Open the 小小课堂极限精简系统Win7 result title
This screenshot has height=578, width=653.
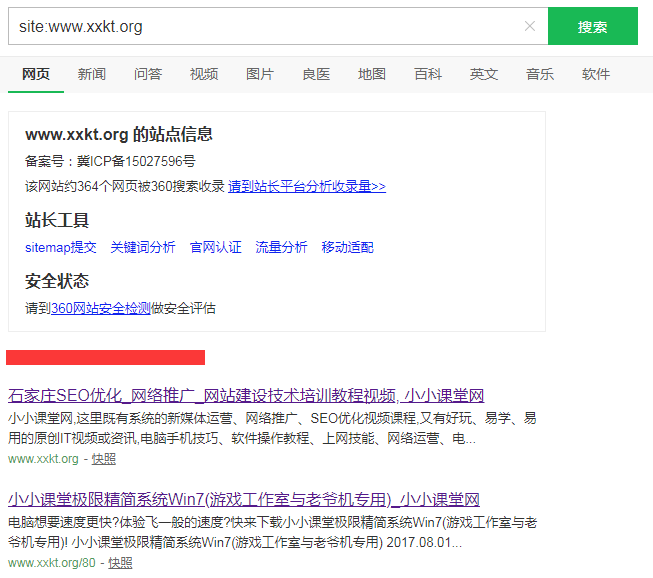[x=244, y=499]
